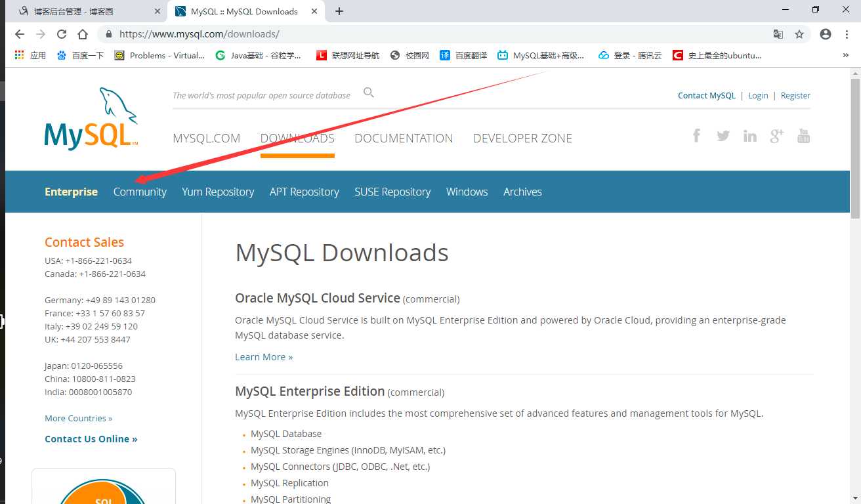Screen dimensions: 861x504
Task: Click the Register link
Action: click(x=795, y=96)
